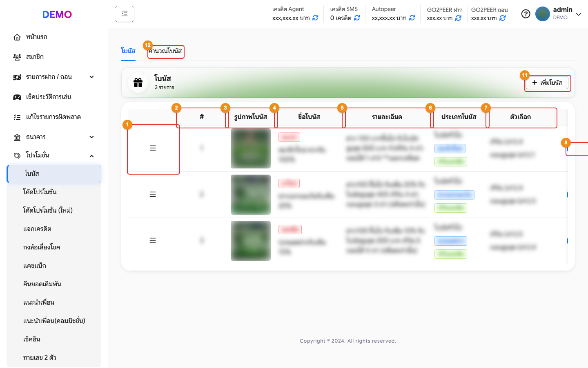Click the money icon for รายการฝาก / ถอน
Viewport: 588px width, 368px height.
pos(17,77)
